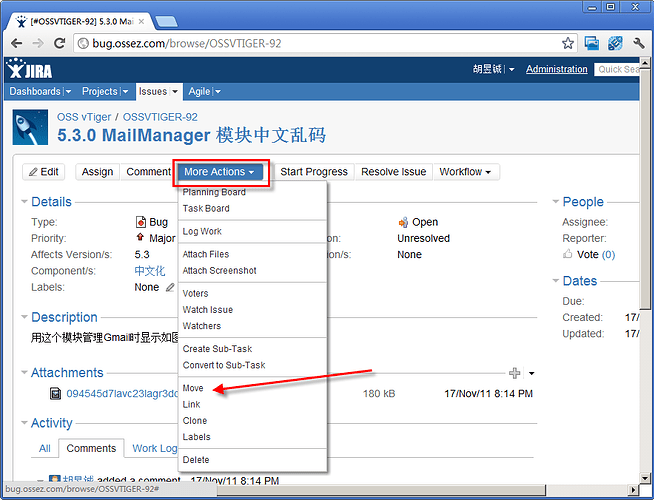
Task: Click the second extension icon beside wrench
Action: [x=615, y=43]
